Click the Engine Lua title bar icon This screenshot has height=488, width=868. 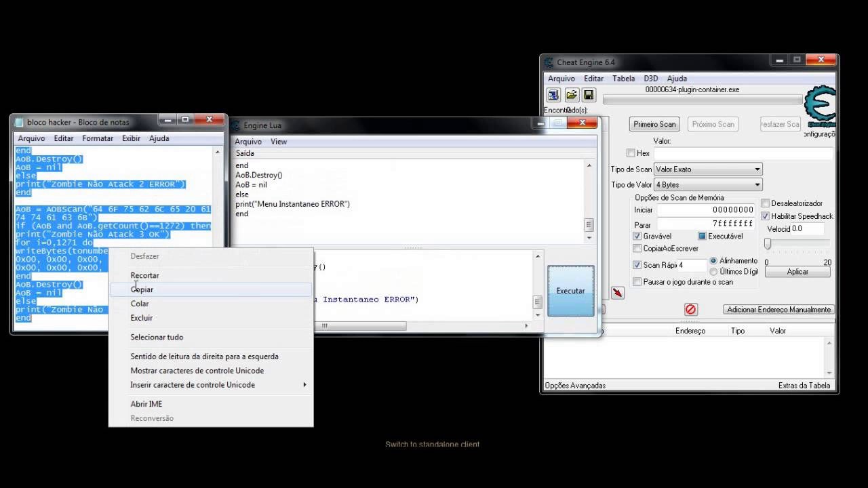[x=236, y=125]
